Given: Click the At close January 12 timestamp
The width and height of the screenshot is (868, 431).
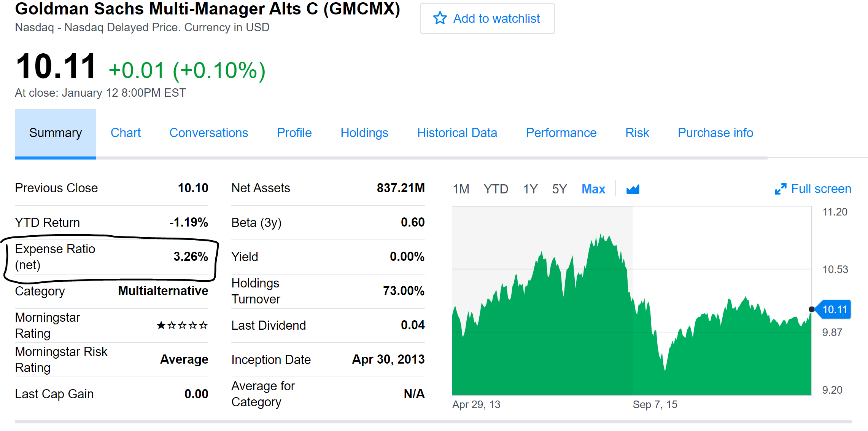Looking at the screenshot, I should click(x=100, y=93).
